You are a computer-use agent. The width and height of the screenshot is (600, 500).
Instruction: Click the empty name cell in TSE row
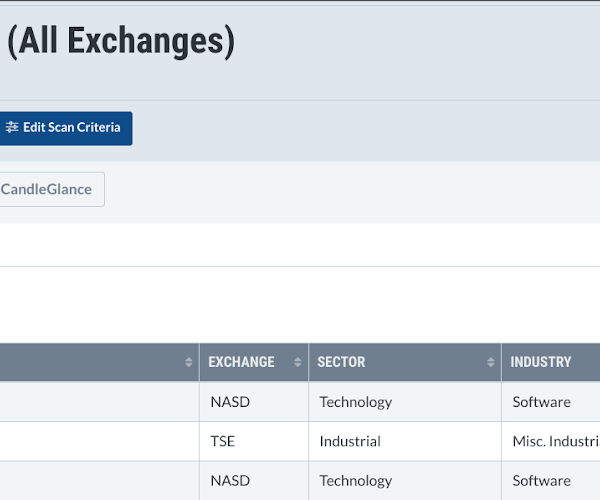[99, 441]
